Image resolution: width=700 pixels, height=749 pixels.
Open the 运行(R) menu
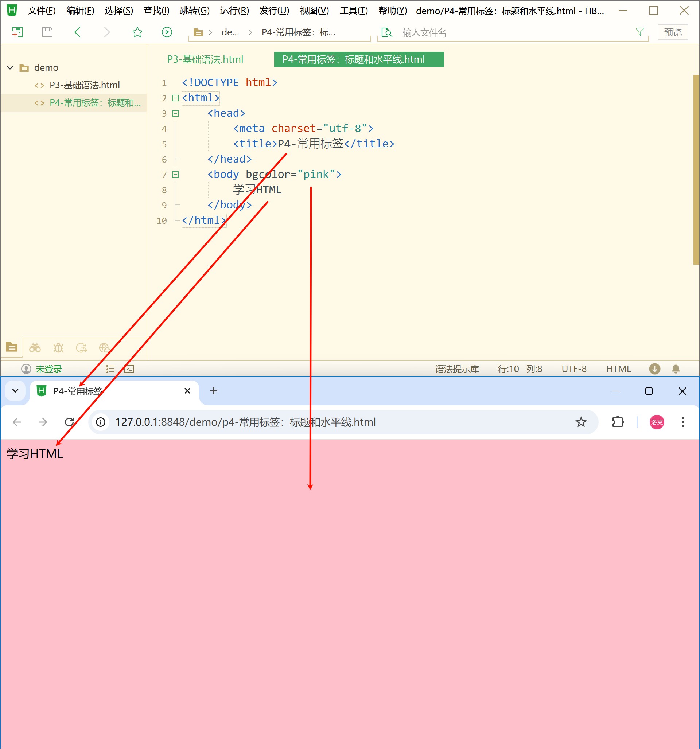[234, 11]
